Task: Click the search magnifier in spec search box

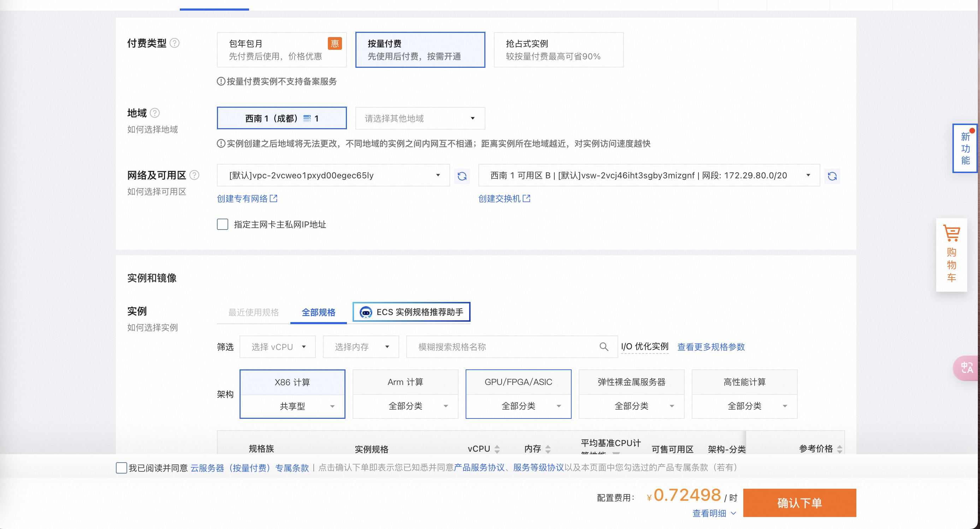Action: tap(604, 347)
